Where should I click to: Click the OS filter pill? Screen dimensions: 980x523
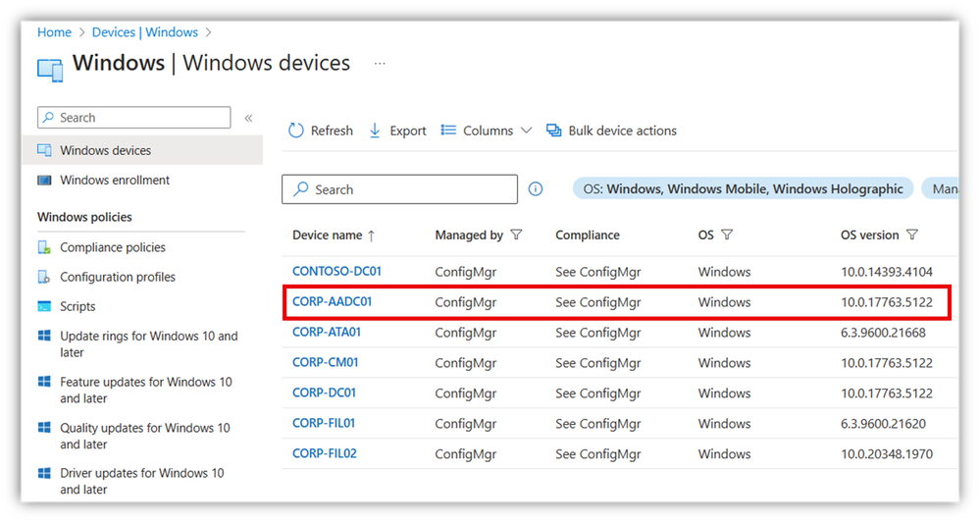click(744, 188)
